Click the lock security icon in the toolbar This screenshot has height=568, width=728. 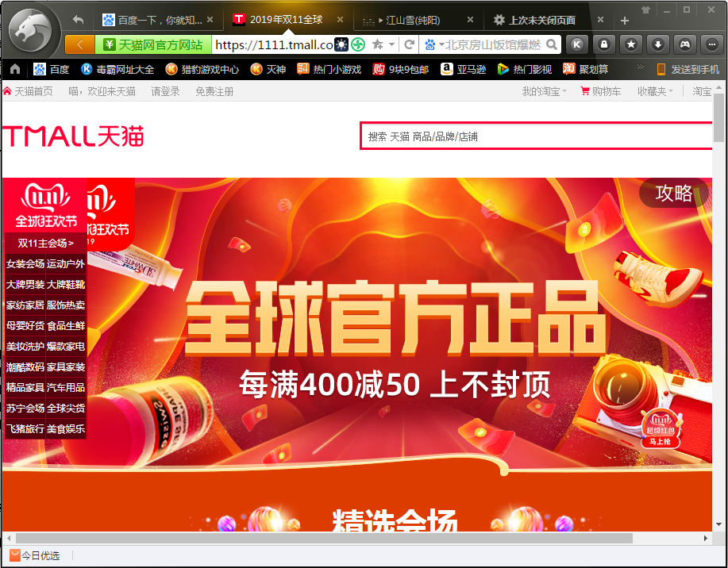(603, 44)
